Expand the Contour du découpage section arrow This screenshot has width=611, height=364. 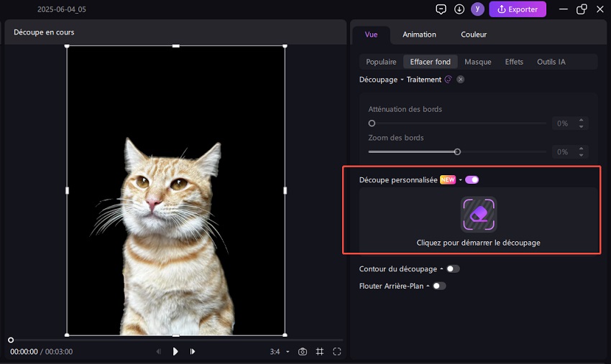pos(441,269)
